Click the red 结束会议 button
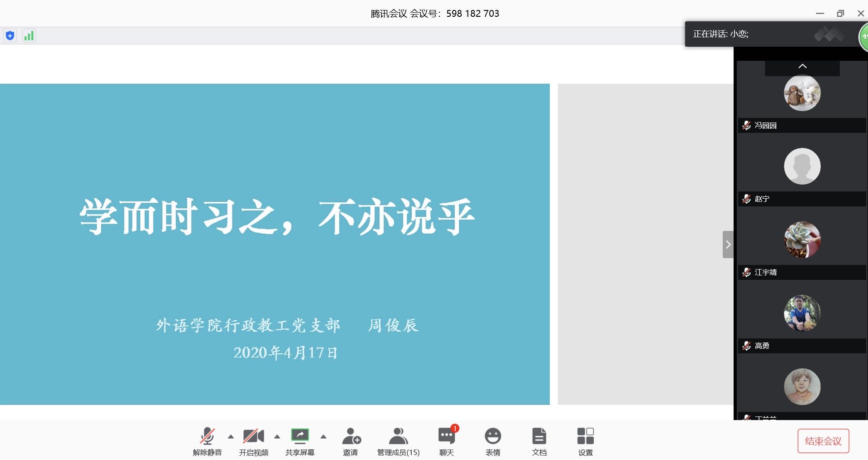 (823, 441)
